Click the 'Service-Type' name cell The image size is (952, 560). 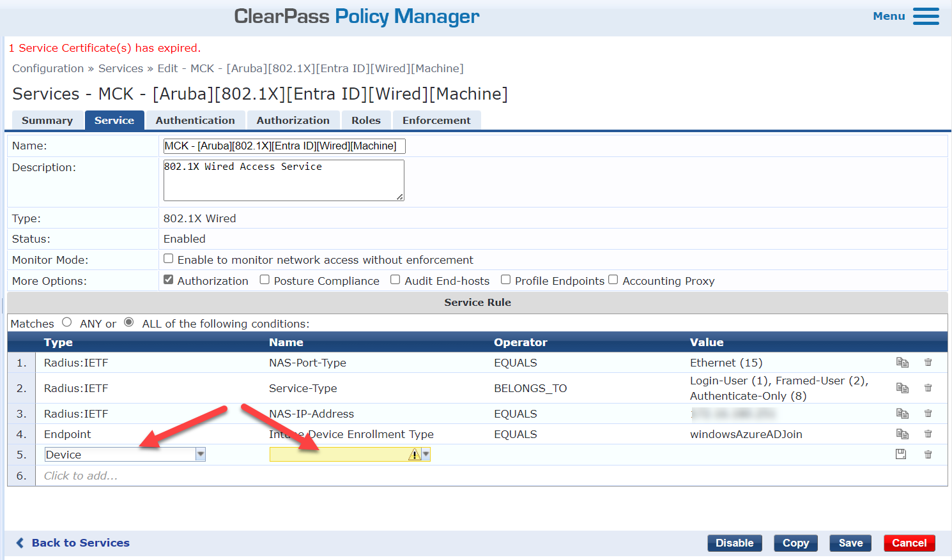[303, 388]
